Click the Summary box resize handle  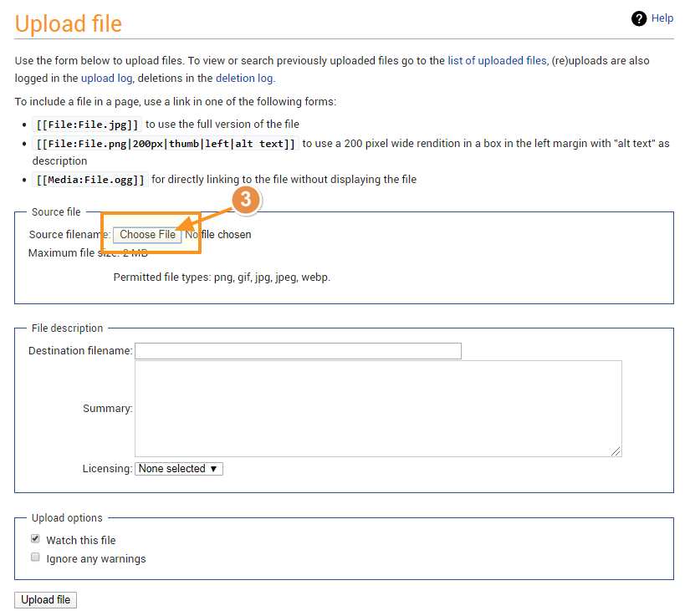[x=616, y=451]
